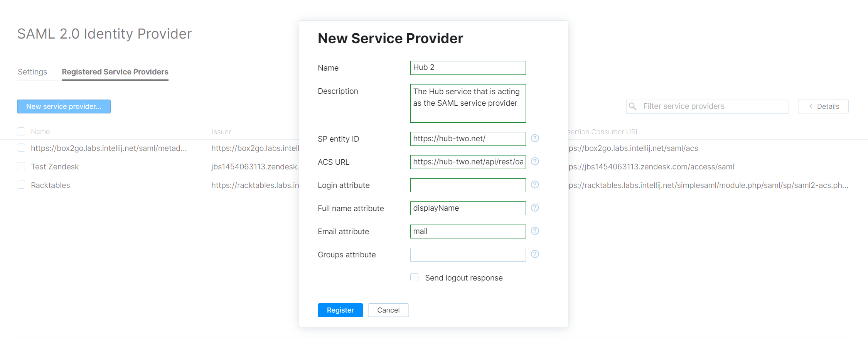Select the Test Zendesk row checkbox
Screen dimensions: 868x338
click(x=21, y=166)
